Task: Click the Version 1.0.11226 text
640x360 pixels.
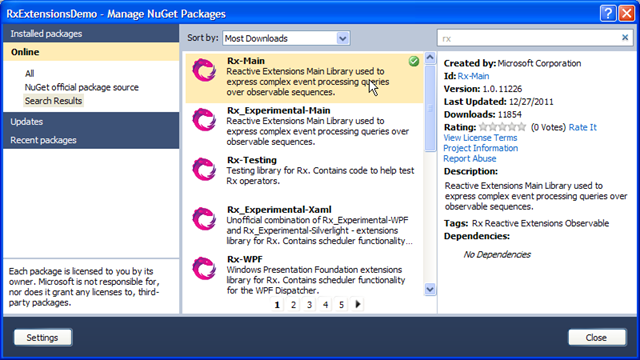Action: [x=483, y=89]
